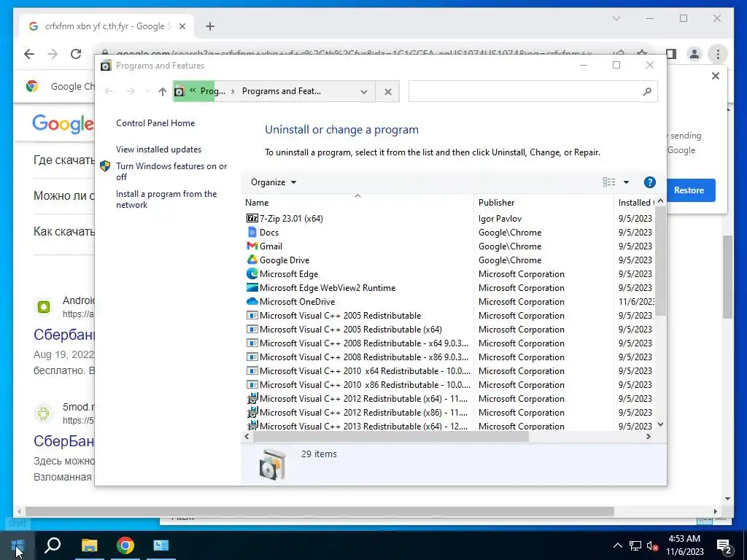Reload the page in Chrome

tap(76, 54)
